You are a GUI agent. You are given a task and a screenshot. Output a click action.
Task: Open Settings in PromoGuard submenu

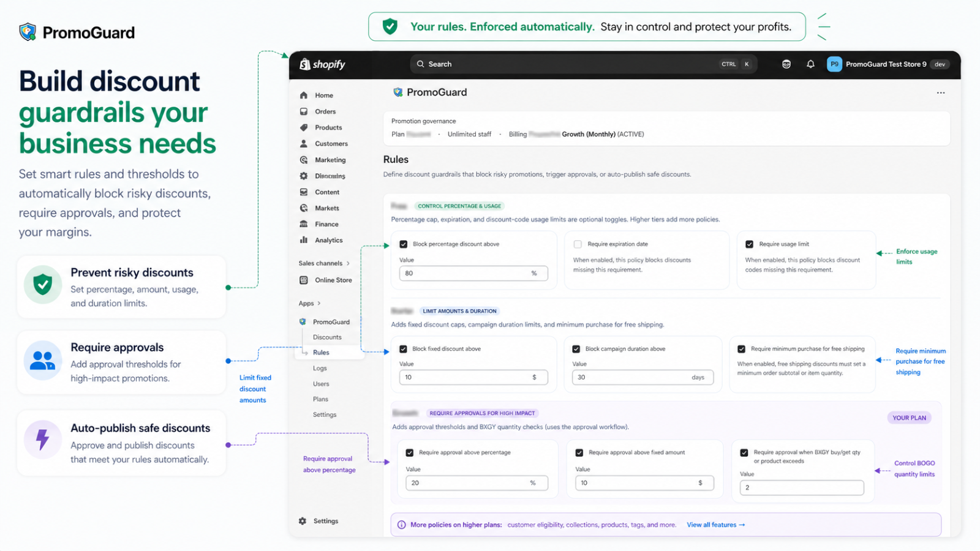325,415
